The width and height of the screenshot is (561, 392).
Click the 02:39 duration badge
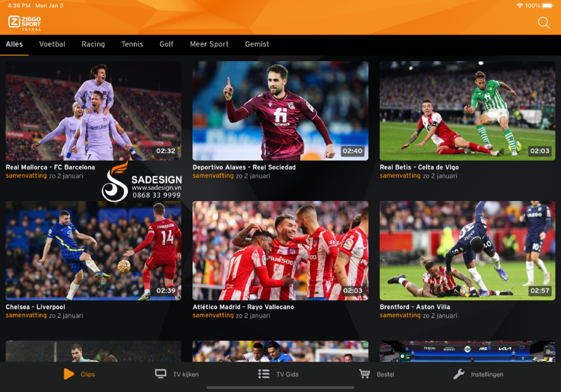[166, 291]
